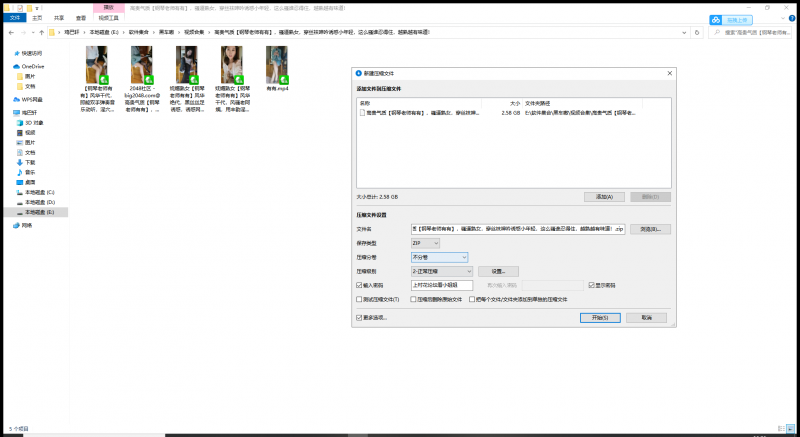Select the 本地磁盘 (C:) drive
This screenshot has width=800, height=437.
[40, 192]
